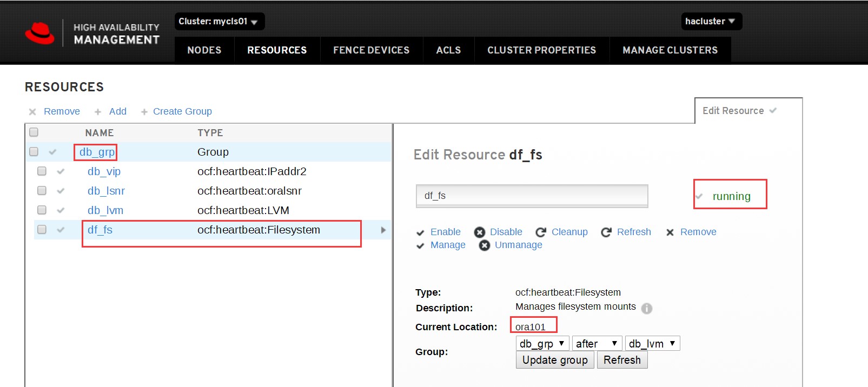Click the NAME column header
Image resolution: width=868 pixels, height=387 pixels.
point(100,133)
